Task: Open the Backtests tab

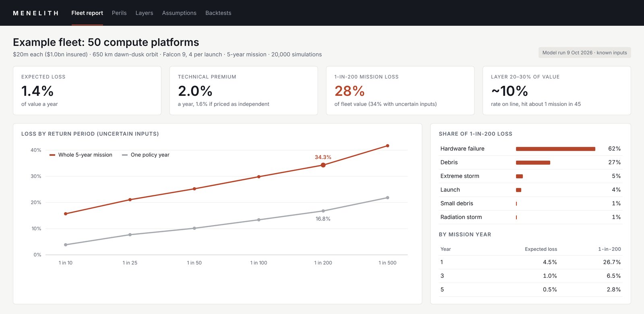Action: click(x=218, y=13)
